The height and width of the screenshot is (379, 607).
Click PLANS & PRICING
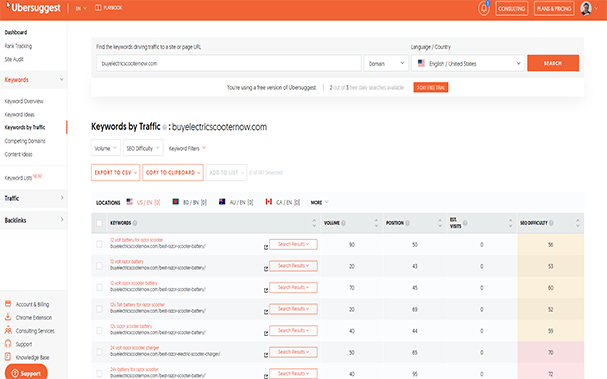(554, 9)
